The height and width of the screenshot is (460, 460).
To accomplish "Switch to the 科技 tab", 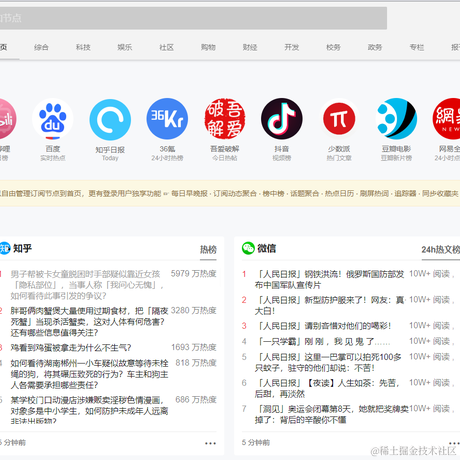I will pyautogui.click(x=83, y=47).
